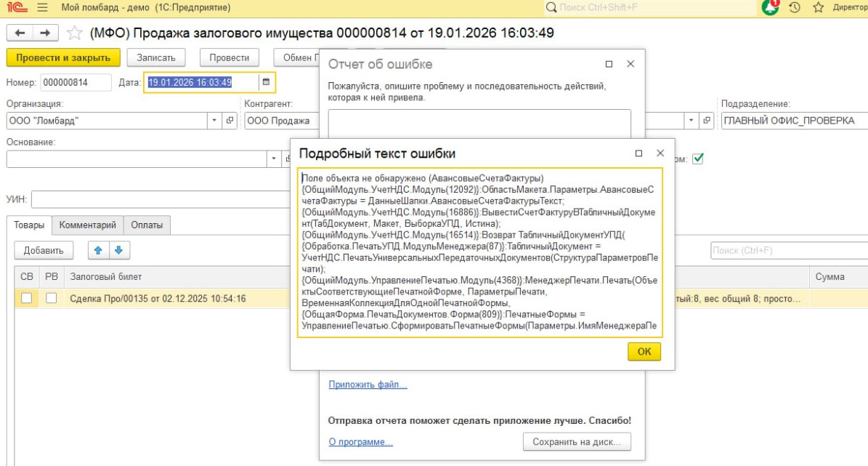Image resolution: width=868 pixels, height=466 pixels.
Task: Click the Добавить button
Action: (x=44, y=251)
